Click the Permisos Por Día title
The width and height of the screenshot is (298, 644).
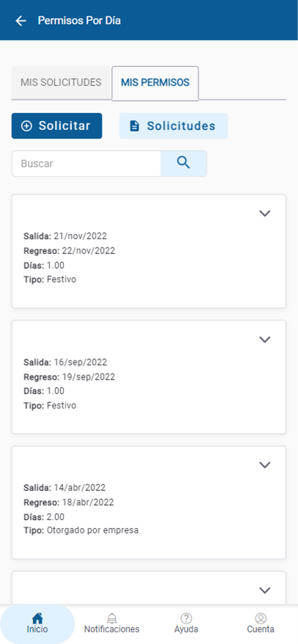point(80,21)
